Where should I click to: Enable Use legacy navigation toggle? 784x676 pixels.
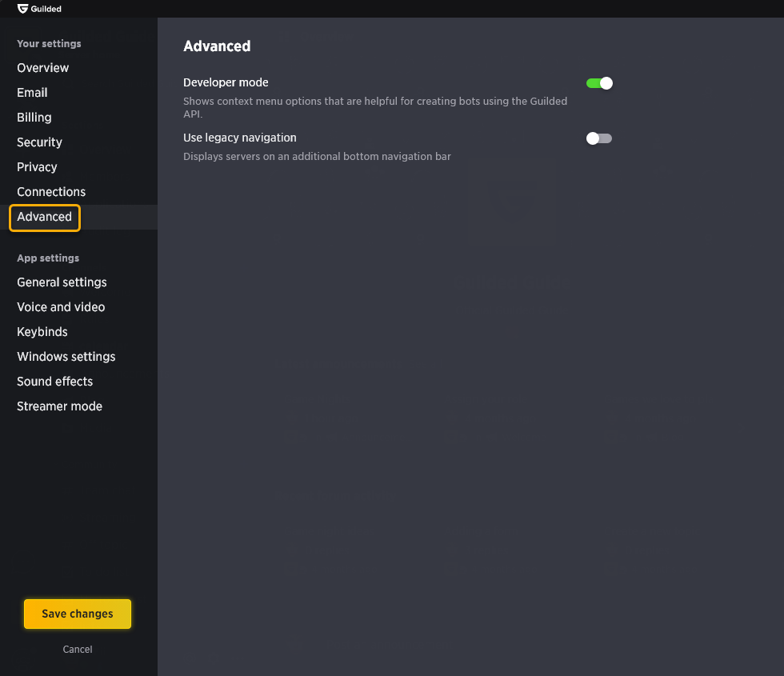point(599,138)
